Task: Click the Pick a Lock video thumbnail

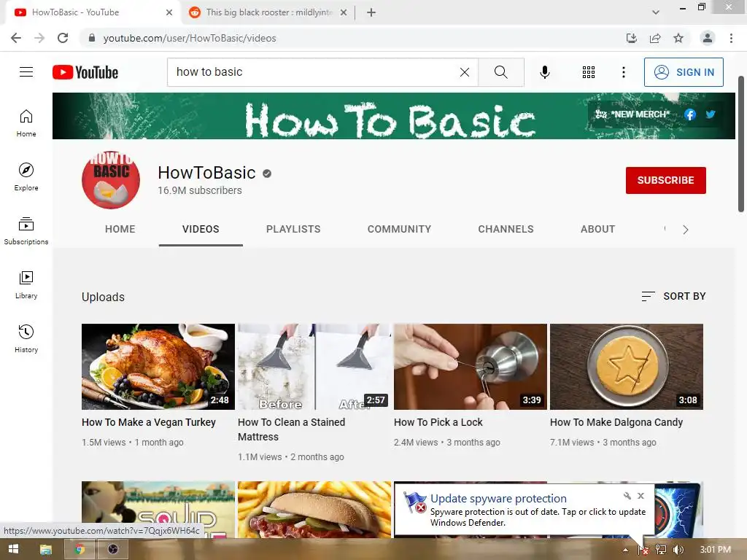Action: (471, 367)
